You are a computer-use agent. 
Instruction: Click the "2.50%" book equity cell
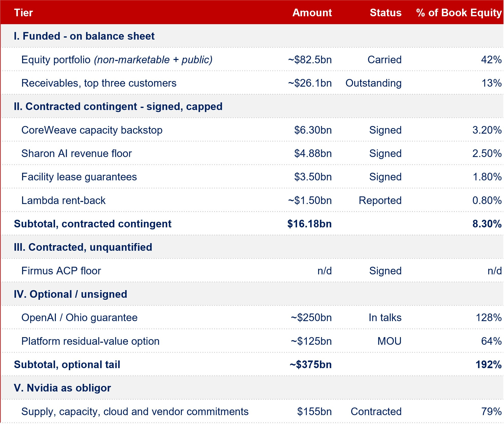coord(487,153)
